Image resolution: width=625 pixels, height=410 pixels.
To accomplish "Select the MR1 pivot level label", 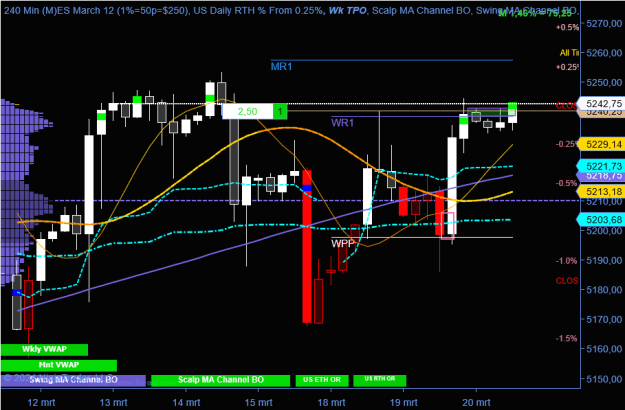I will coord(281,67).
